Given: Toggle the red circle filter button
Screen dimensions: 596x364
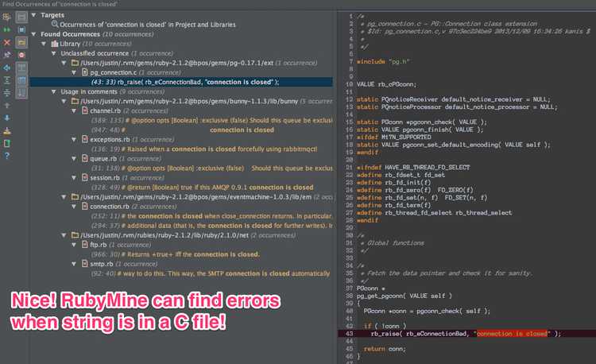Looking at the screenshot, I should [x=22, y=54].
